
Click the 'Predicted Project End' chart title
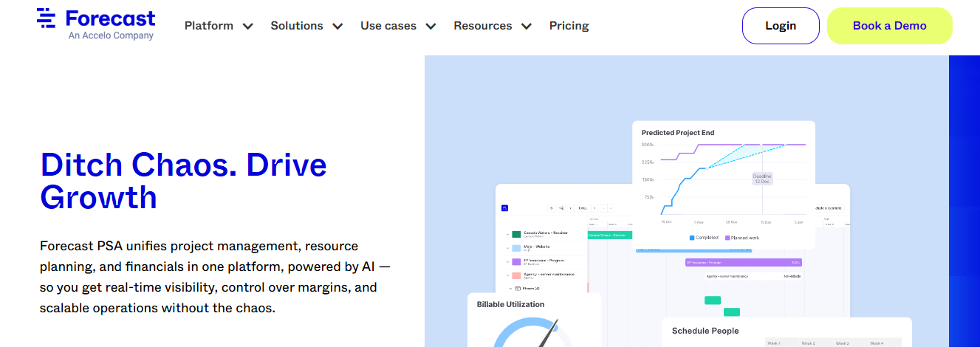(x=678, y=133)
